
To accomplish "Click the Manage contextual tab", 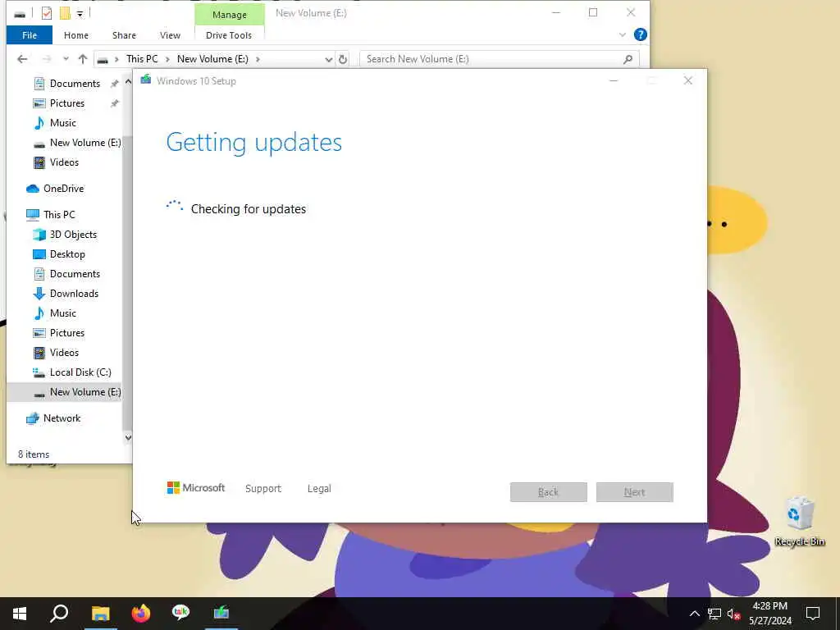I will coord(230,15).
